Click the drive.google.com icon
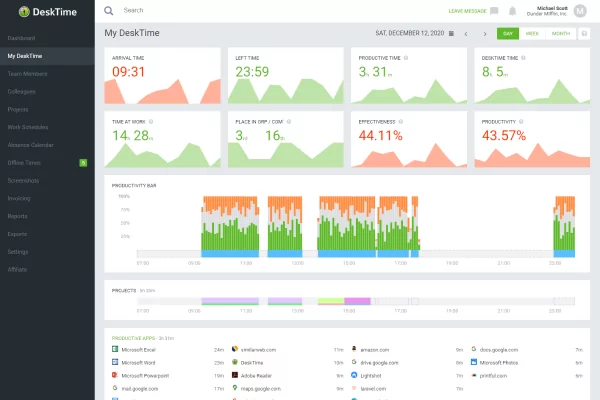600x400 pixels. point(354,362)
